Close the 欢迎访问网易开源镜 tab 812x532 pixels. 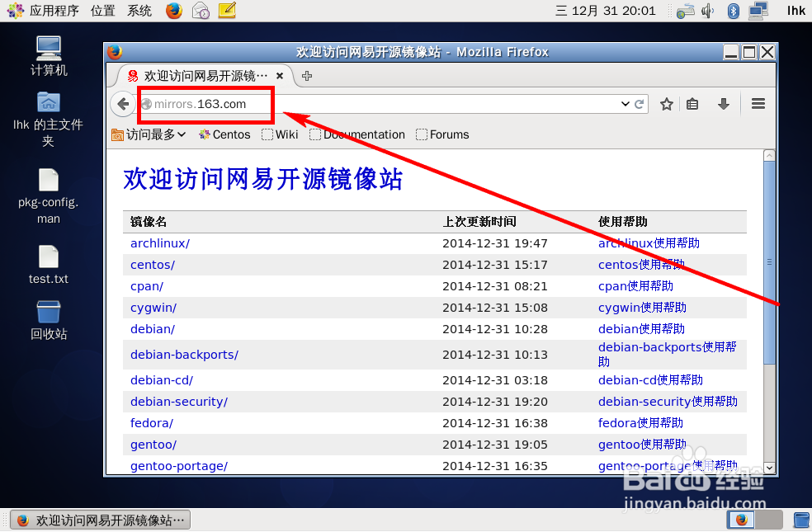[280, 76]
